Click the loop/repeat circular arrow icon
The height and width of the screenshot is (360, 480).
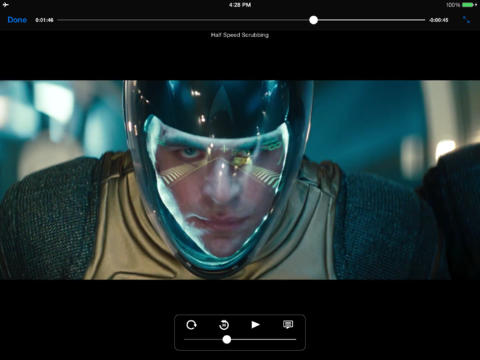tap(191, 325)
